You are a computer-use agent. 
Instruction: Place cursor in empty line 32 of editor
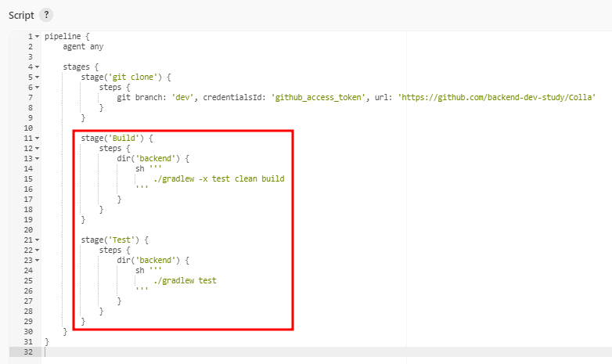pos(326,352)
